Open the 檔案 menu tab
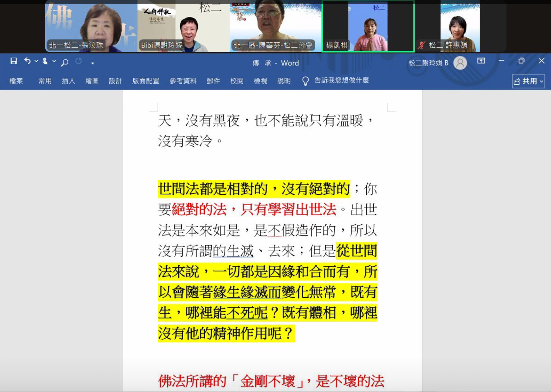This screenshot has height=392, width=551. (x=16, y=81)
